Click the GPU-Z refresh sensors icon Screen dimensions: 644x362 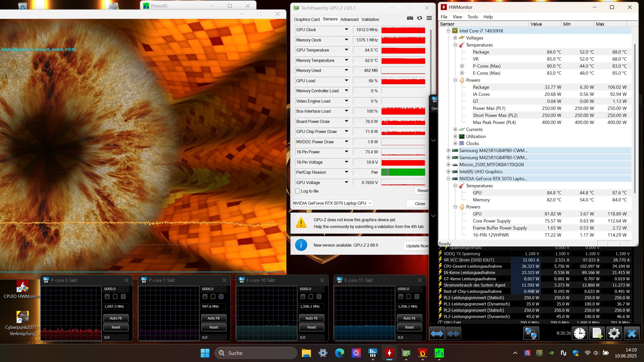420,18
